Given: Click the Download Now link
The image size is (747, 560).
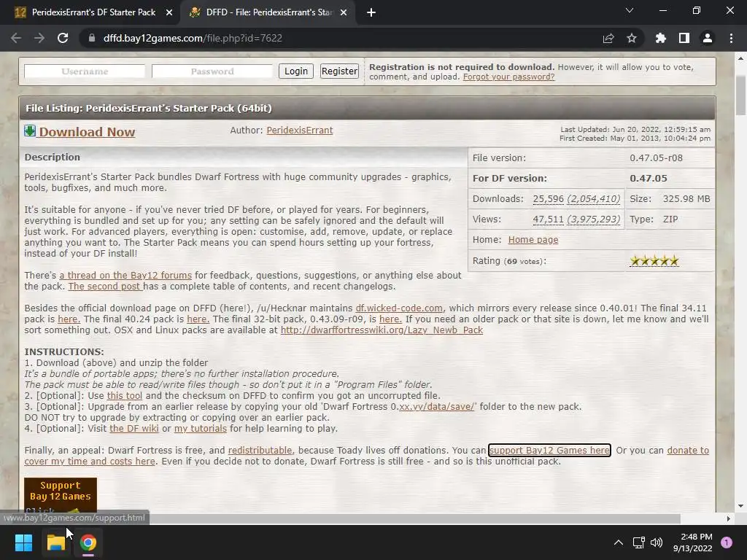Looking at the screenshot, I should coord(87,132).
